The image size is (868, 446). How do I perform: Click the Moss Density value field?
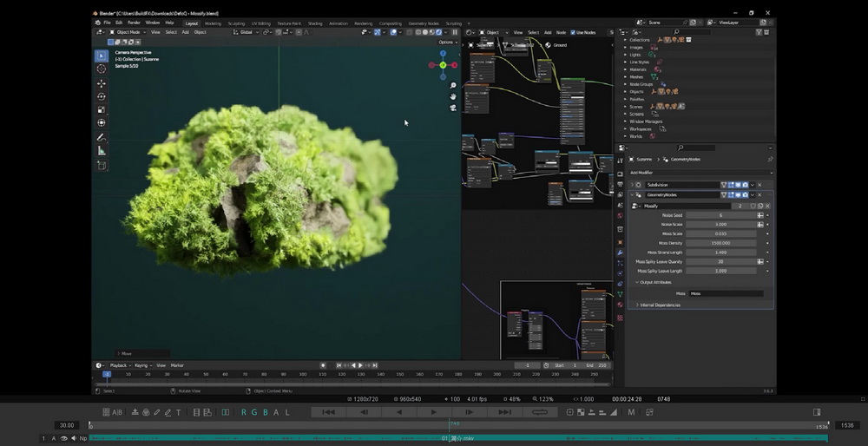720,243
